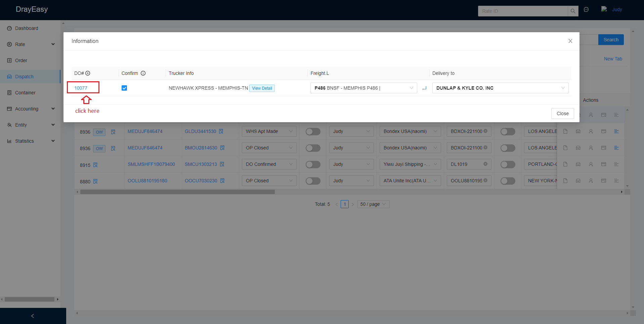Click the info icon next to Confirm

pyautogui.click(x=143, y=73)
